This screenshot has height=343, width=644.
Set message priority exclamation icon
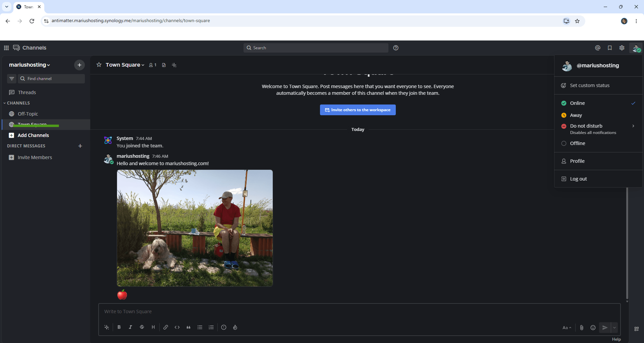224,327
